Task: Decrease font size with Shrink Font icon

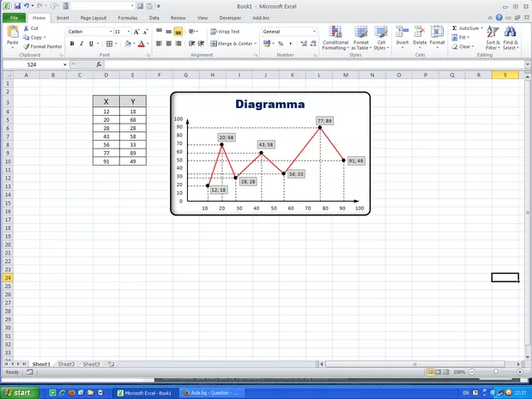Action: tap(145, 32)
